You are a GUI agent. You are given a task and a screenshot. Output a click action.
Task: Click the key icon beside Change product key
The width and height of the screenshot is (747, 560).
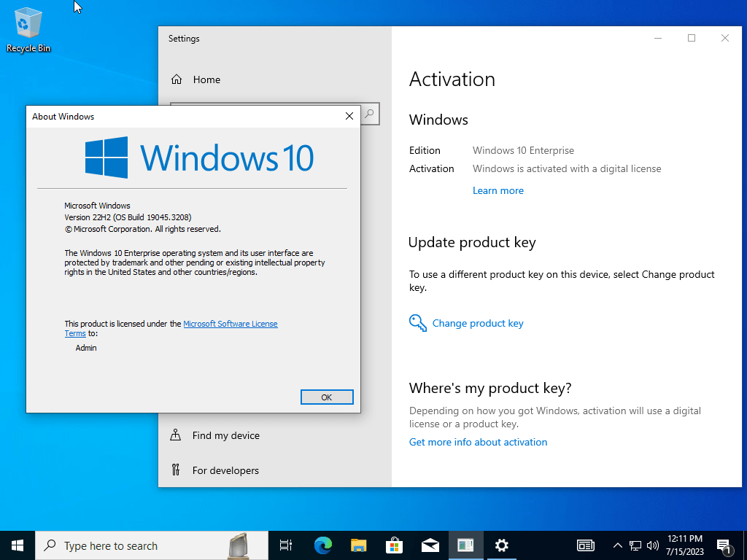[418, 323]
